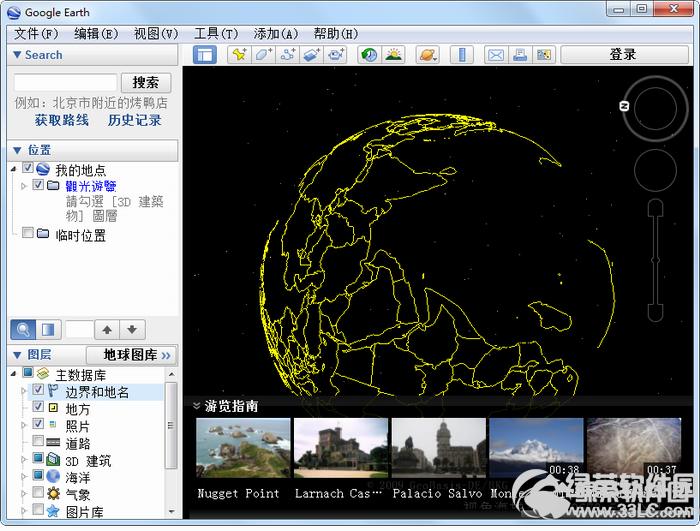The height and width of the screenshot is (531, 700).
Task: Move selected item up with arrow button
Action: pos(107,330)
